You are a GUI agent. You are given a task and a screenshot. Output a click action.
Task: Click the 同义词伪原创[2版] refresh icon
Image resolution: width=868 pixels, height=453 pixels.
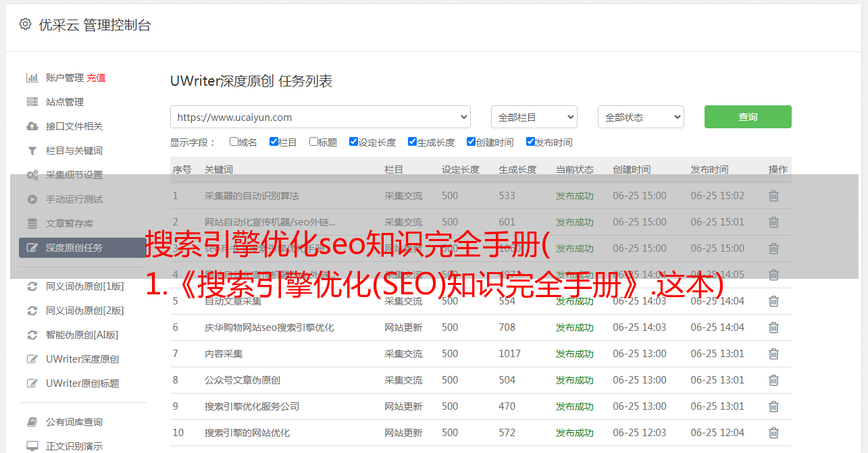[32, 311]
